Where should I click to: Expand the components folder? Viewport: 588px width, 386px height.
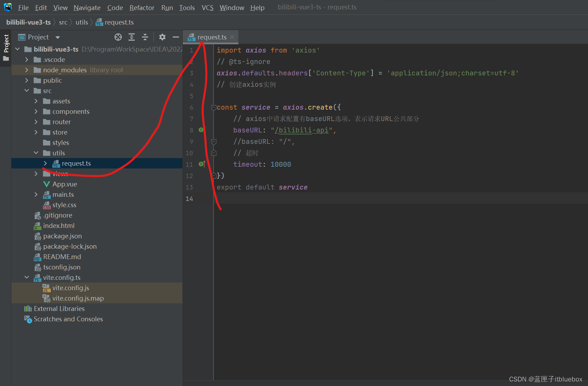[36, 111]
